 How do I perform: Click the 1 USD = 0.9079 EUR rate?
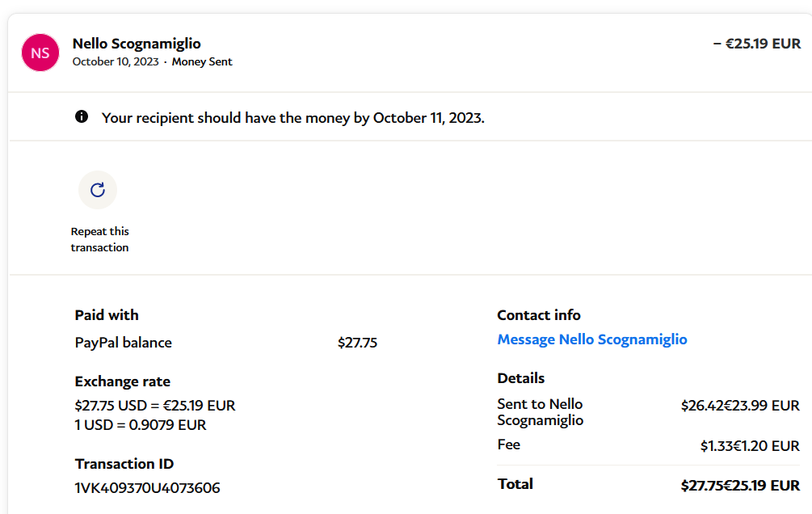point(141,424)
